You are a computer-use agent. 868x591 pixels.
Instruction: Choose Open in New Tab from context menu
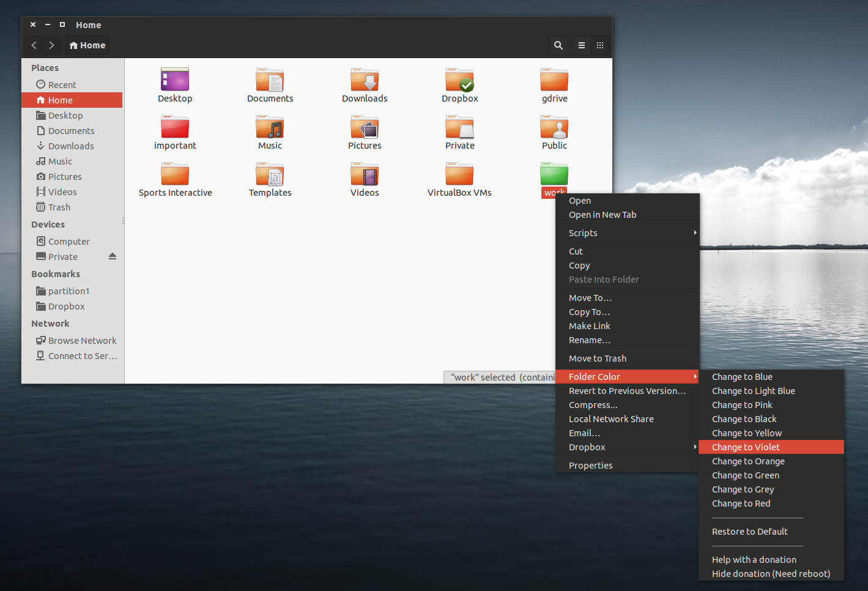tap(603, 214)
